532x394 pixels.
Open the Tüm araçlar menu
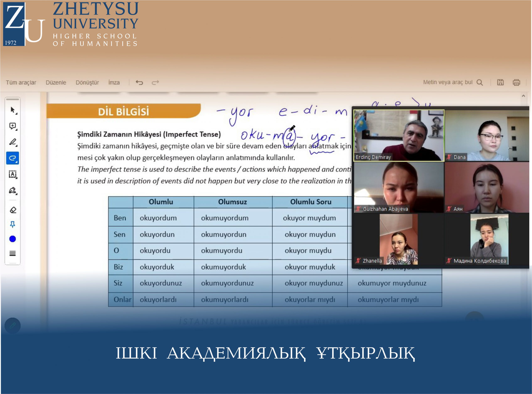pos(21,83)
